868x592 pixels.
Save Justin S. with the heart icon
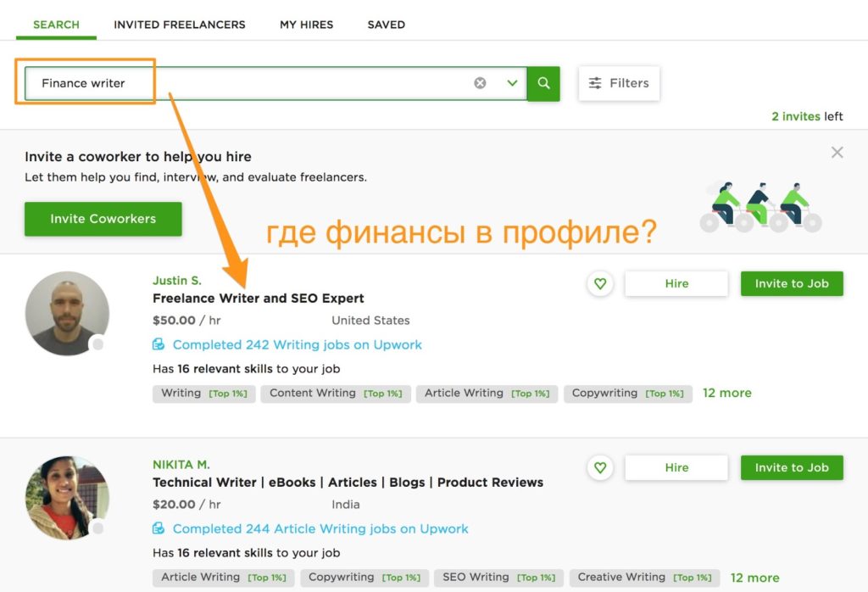tap(600, 284)
